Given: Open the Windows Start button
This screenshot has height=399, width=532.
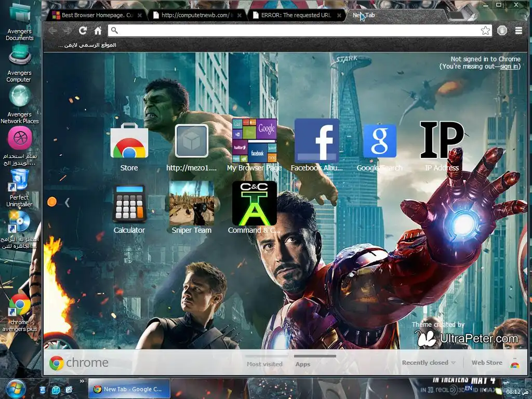Looking at the screenshot, I should (x=15, y=389).
